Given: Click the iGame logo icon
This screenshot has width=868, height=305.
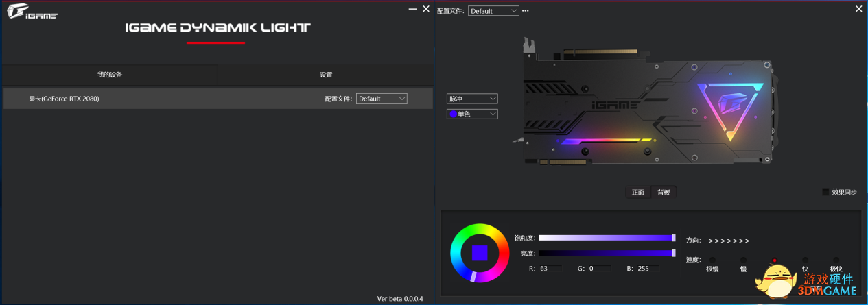Looking at the screenshot, I should click(x=32, y=12).
